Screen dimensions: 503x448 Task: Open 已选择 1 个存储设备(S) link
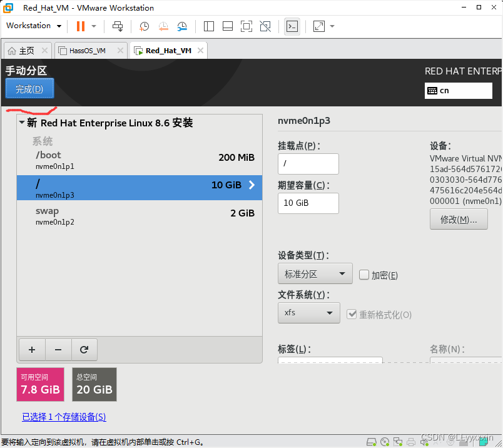[x=64, y=417]
